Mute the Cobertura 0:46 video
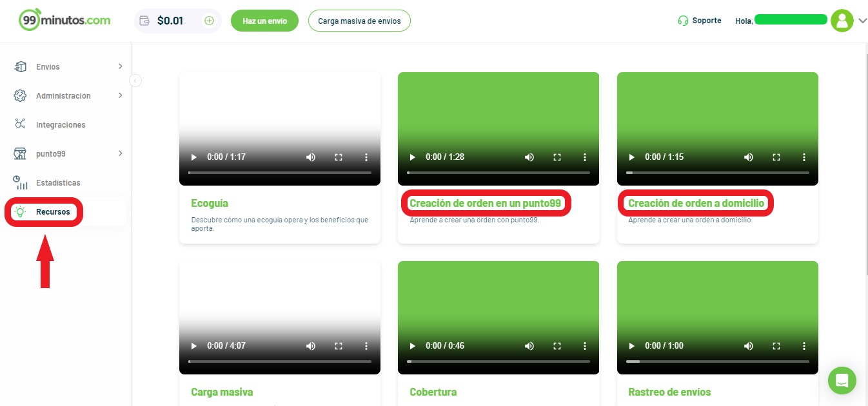This screenshot has height=406, width=868. click(529, 345)
